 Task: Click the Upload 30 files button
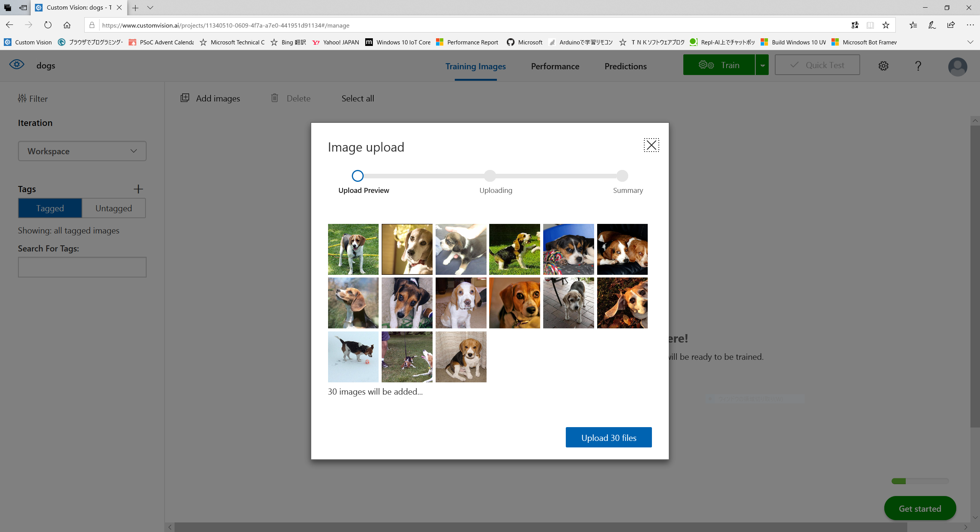(x=609, y=437)
